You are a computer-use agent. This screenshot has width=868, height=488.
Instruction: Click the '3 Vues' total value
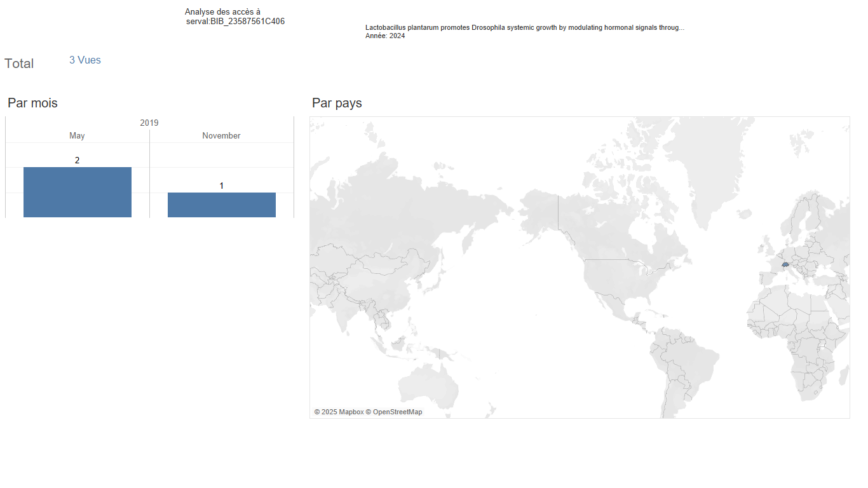pos(85,60)
